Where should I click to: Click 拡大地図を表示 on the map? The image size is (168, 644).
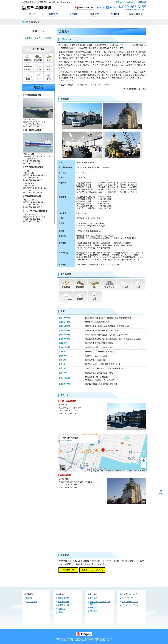tap(67, 441)
